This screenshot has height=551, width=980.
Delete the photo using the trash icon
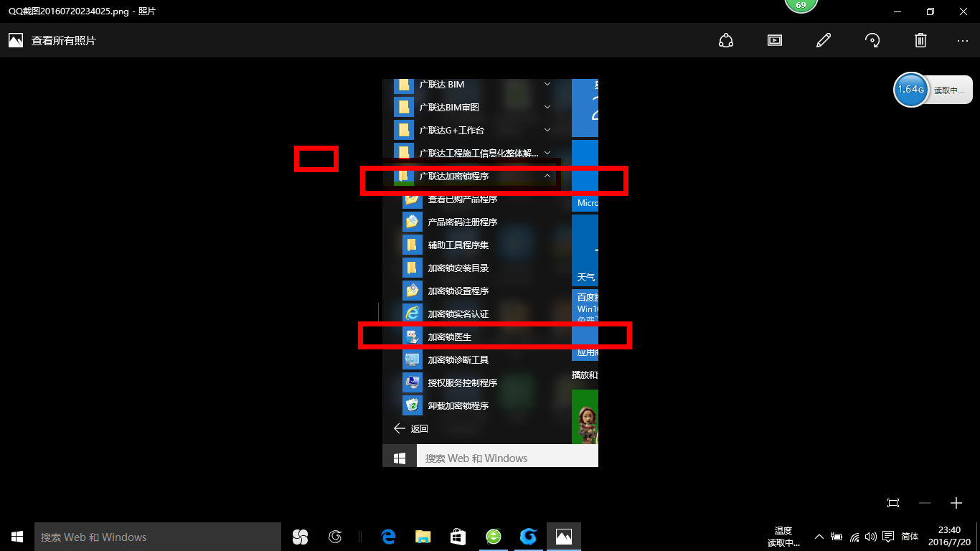click(920, 40)
